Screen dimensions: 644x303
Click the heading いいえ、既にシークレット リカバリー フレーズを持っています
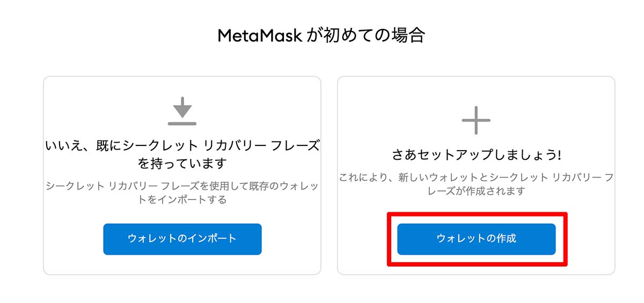coord(182,154)
